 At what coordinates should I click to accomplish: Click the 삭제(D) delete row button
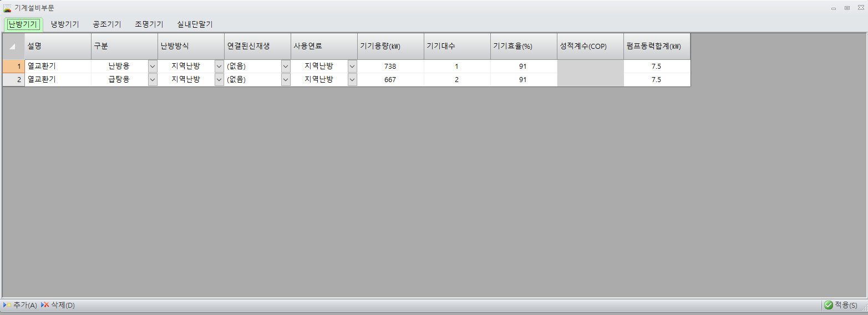[x=58, y=305]
